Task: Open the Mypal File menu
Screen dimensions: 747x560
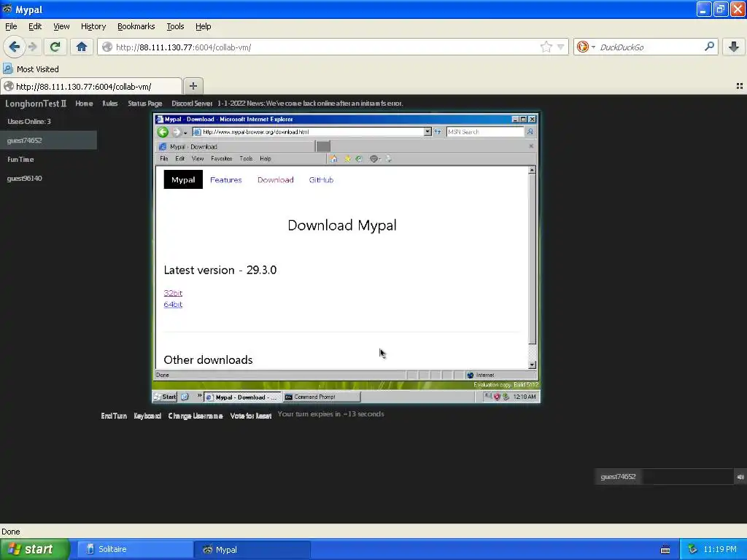Action: tap(11, 26)
